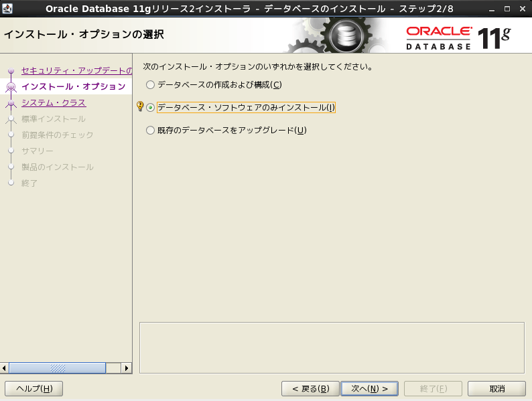The image size is (532, 401).
Task: Click the sidebar horizontal scrollbar thumb
Action: [58, 368]
